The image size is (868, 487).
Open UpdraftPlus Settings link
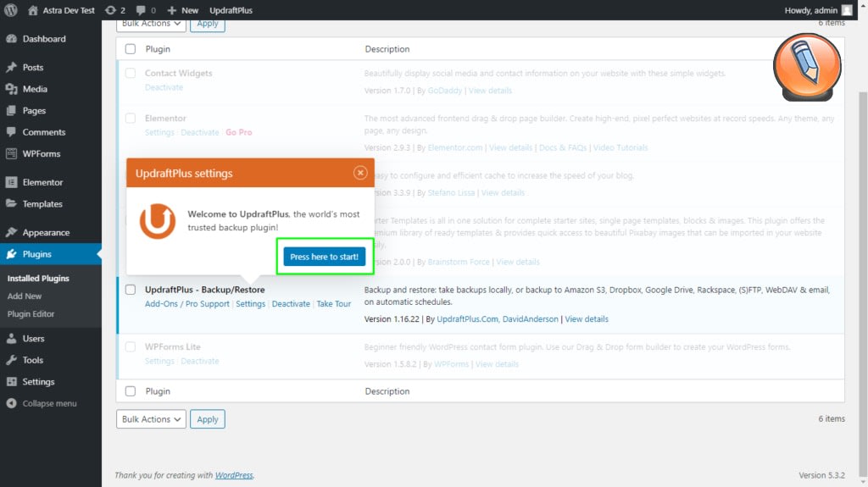[x=250, y=304]
